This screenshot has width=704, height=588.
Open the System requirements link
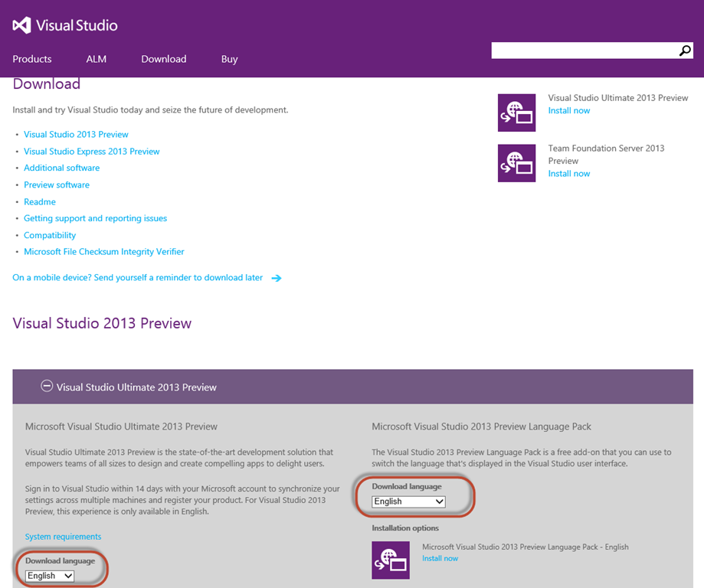click(63, 537)
